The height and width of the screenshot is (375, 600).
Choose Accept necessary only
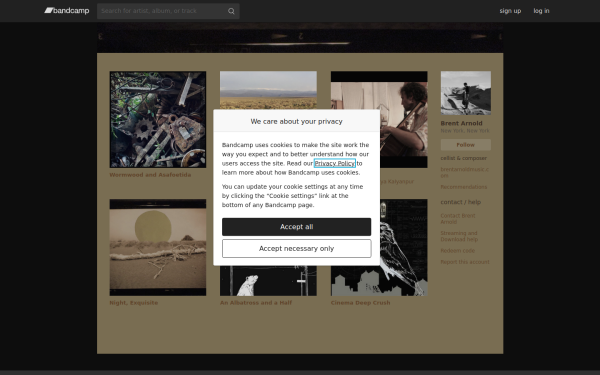(x=297, y=249)
